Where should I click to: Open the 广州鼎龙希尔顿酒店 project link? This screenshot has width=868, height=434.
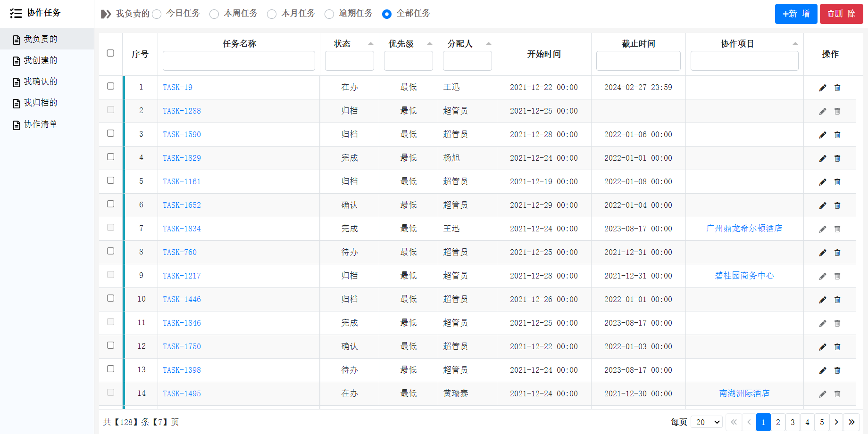(744, 229)
